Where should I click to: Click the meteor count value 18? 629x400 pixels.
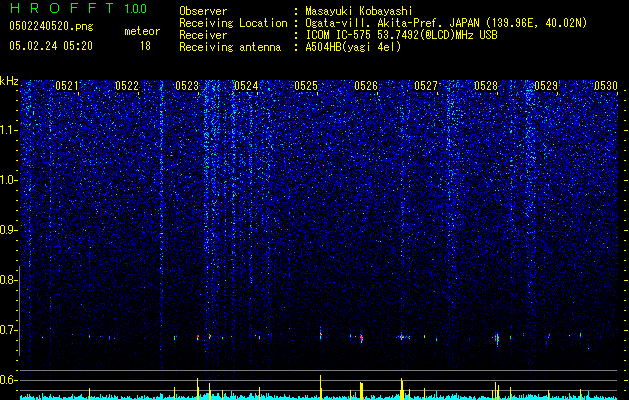(x=145, y=46)
